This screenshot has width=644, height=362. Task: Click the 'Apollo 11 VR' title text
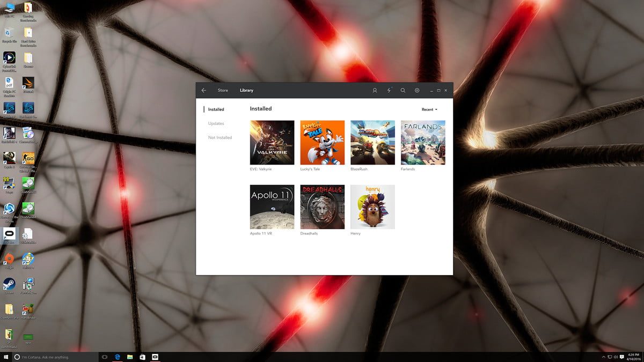coord(261,233)
